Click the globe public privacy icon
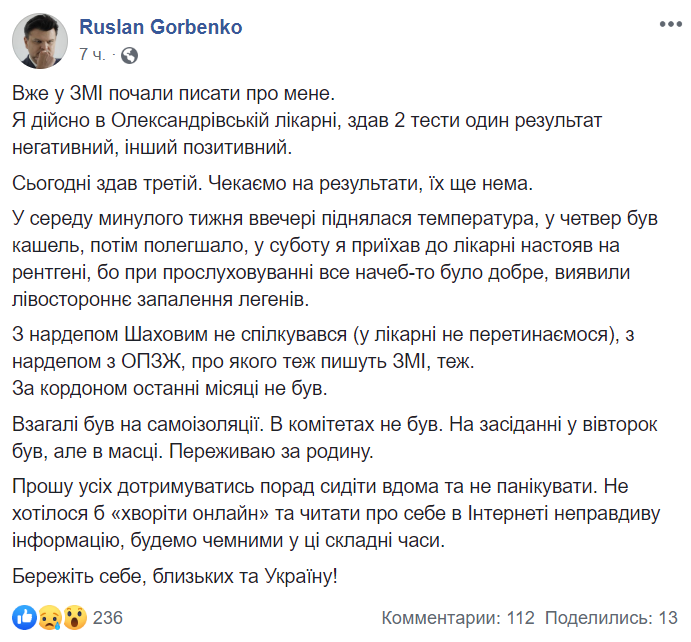 click(129, 55)
